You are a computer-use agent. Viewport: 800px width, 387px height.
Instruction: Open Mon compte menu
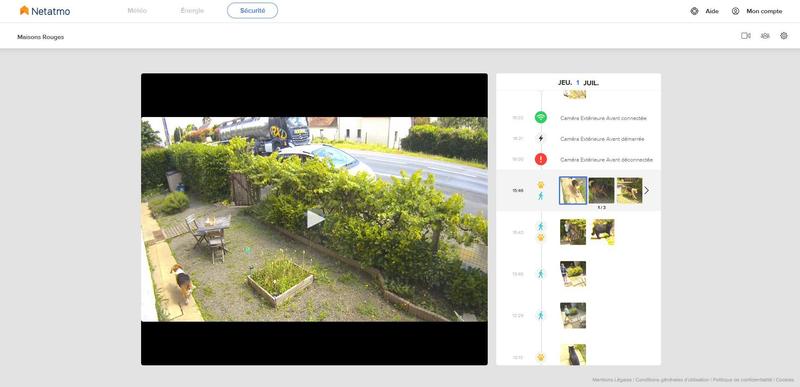pyautogui.click(x=764, y=11)
